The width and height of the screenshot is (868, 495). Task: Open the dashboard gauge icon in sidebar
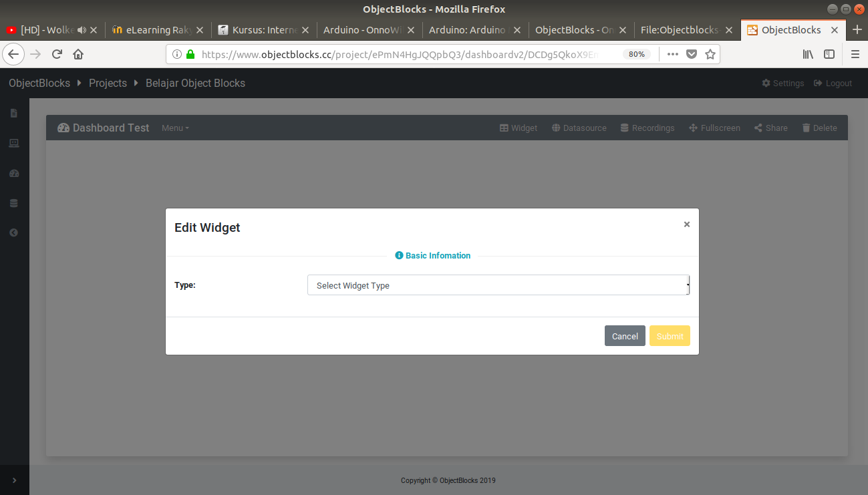(x=14, y=173)
